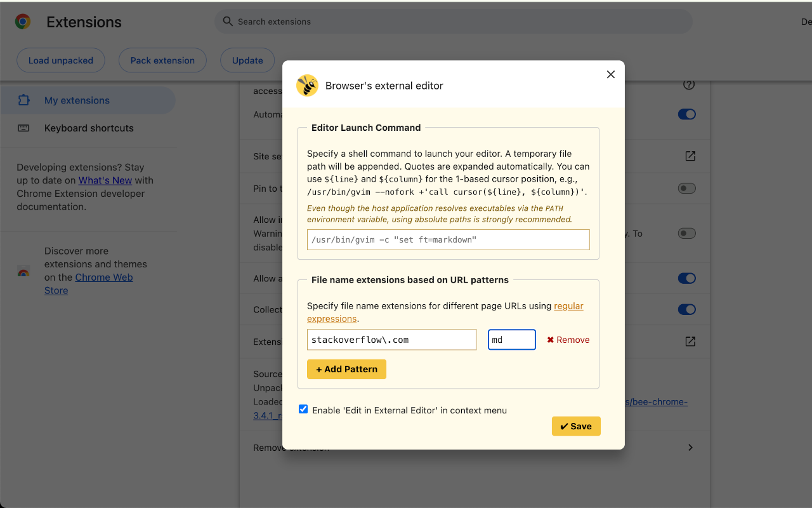Click the Chrome Web Store icon
This screenshot has height=508, width=812.
23,271
